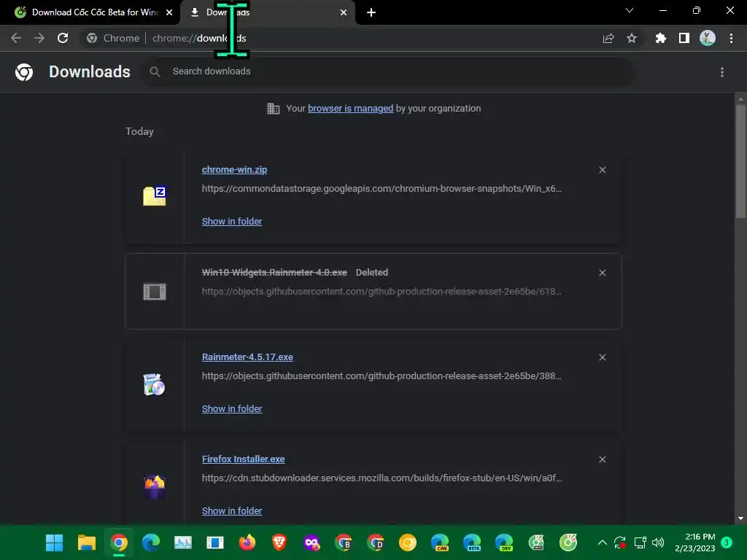Screen dimensions: 747x560
Task: Open Edge Dev from the taskbar
Action: [504, 542]
